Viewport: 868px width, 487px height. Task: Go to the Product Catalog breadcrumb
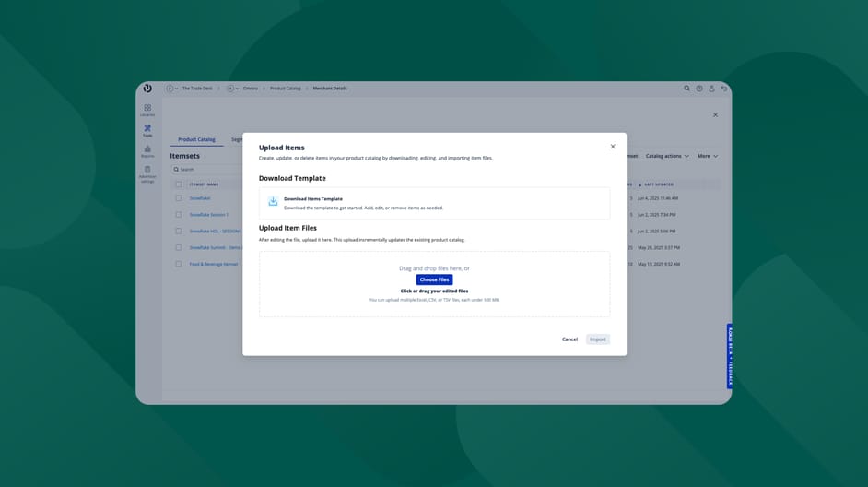click(285, 89)
